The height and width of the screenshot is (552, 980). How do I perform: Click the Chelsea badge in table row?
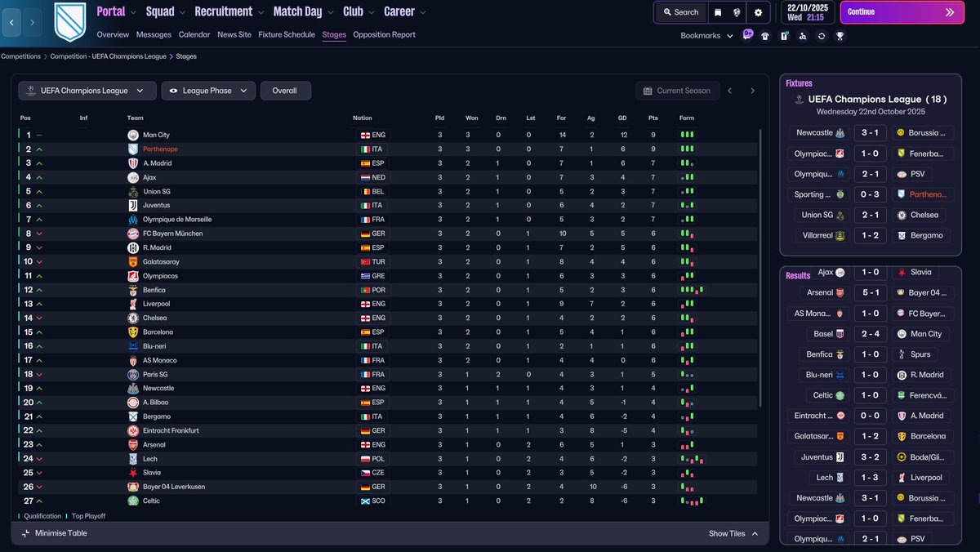pos(133,318)
